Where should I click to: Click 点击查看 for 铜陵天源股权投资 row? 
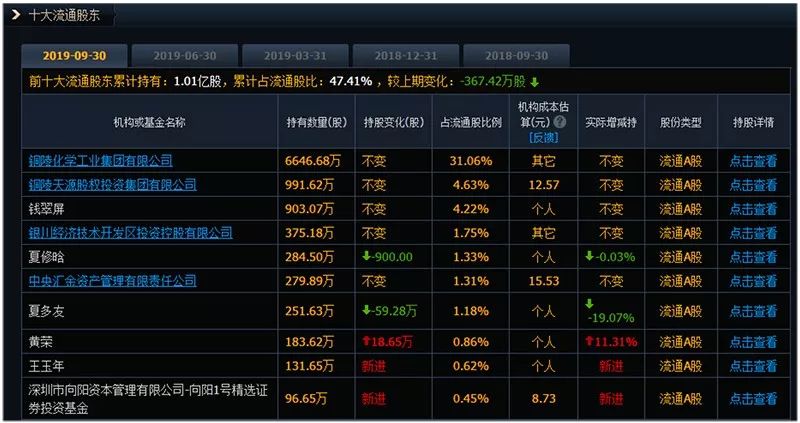pos(753,185)
